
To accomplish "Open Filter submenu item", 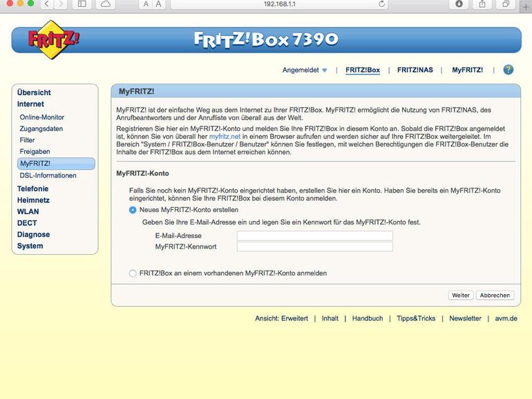I will (x=27, y=140).
